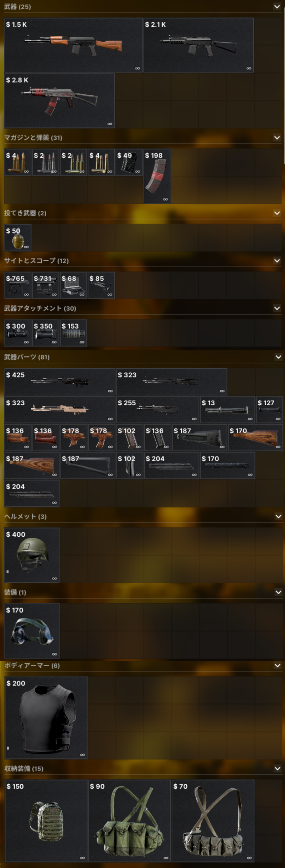The width and height of the screenshot is (285, 868).
Task: Select the $400 green helmet
Action: point(32,555)
